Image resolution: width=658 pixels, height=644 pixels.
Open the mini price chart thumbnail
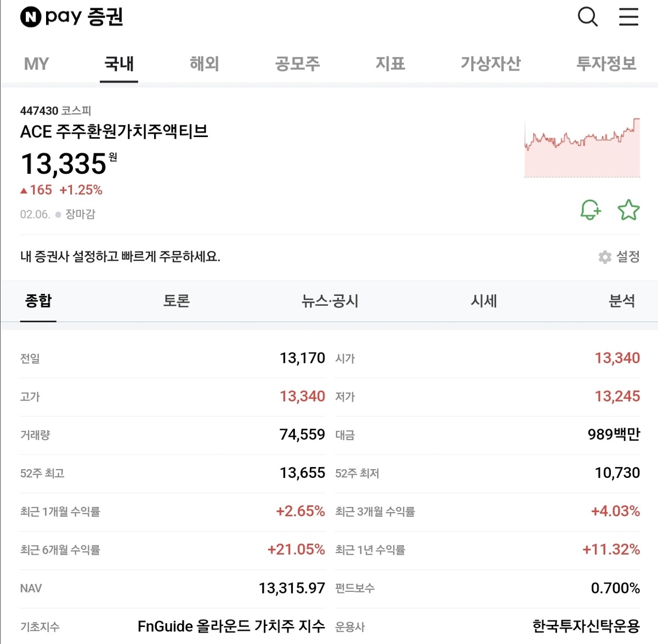point(582,147)
